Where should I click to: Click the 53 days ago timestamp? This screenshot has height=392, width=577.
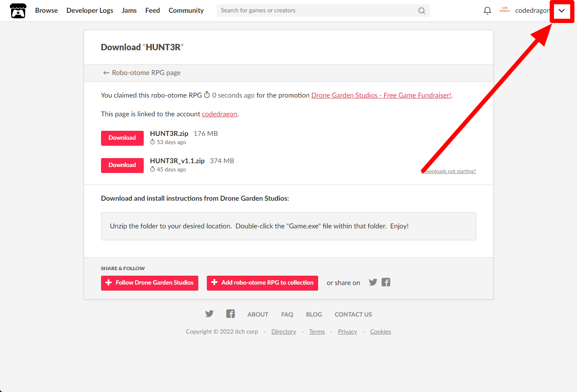[x=168, y=142]
